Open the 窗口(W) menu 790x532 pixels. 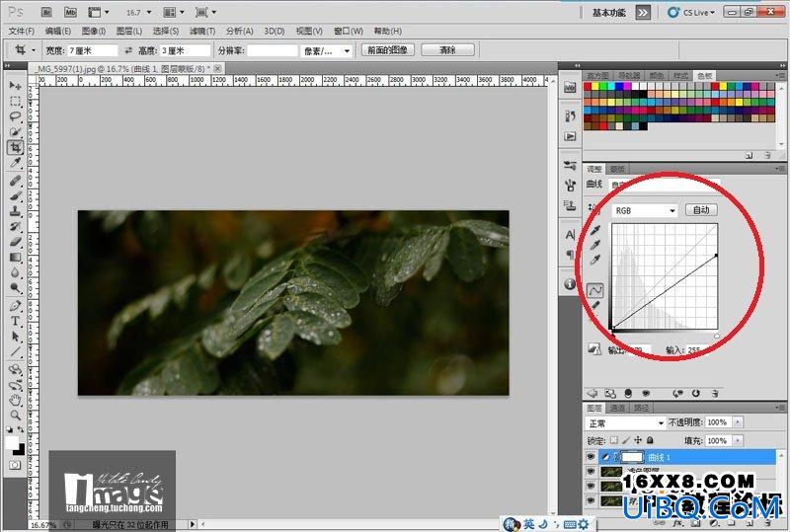(349, 32)
